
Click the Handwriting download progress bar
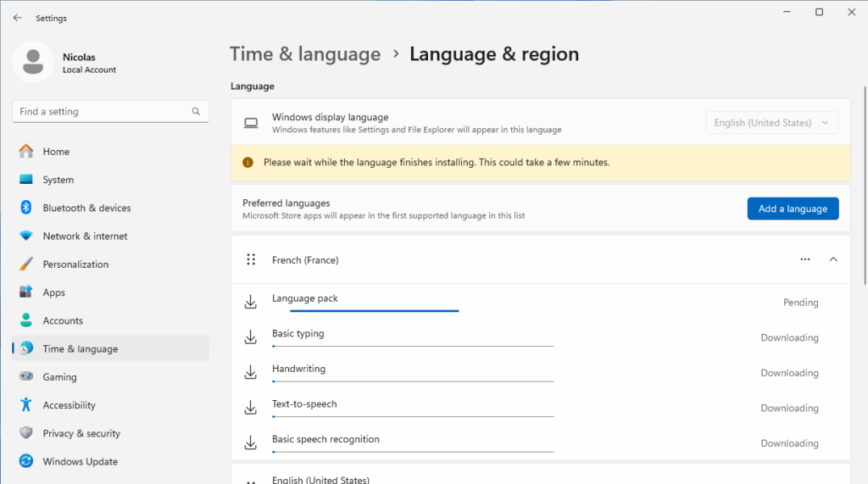pyautogui.click(x=413, y=381)
